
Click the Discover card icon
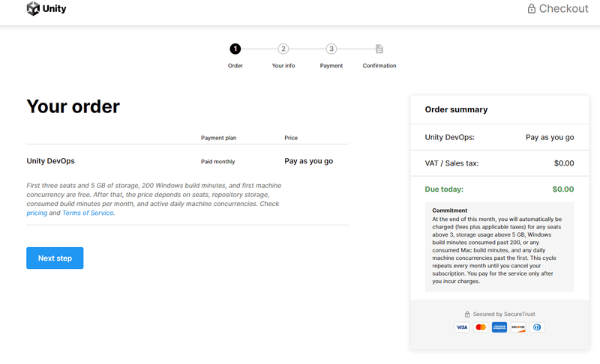coord(518,327)
